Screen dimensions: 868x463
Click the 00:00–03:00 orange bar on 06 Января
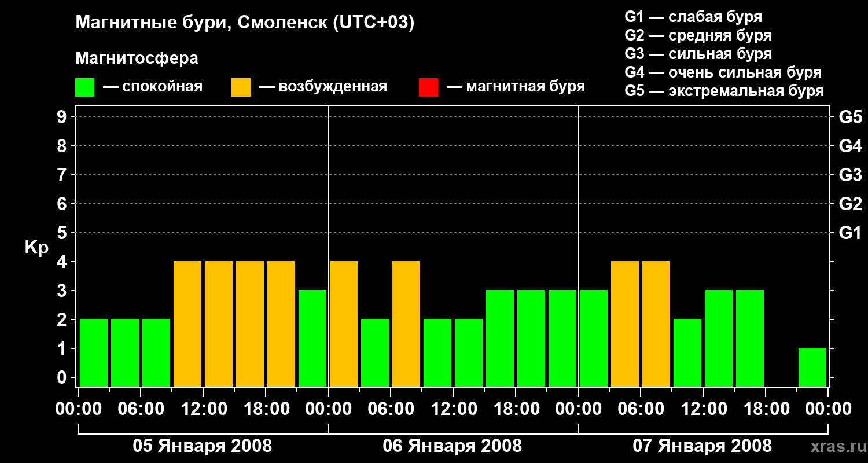point(344,324)
